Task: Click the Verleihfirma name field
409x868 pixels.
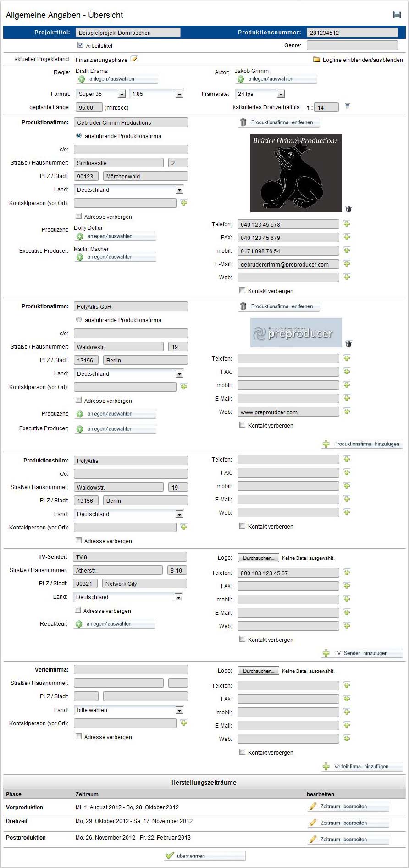Action: click(131, 670)
